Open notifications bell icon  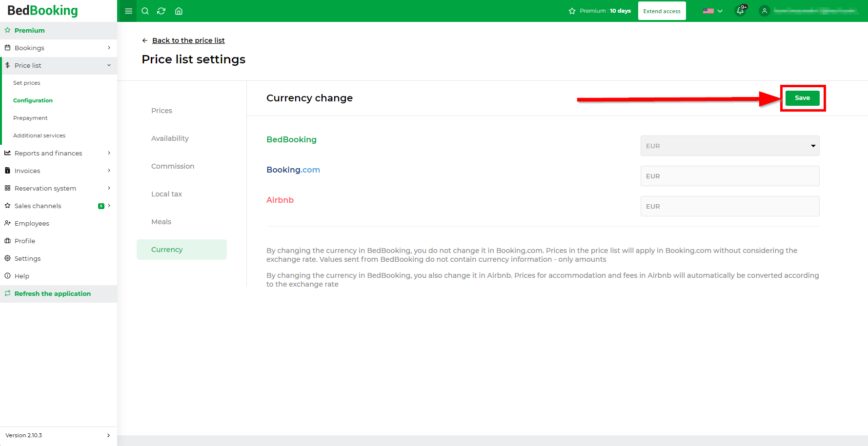pyautogui.click(x=741, y=11)
